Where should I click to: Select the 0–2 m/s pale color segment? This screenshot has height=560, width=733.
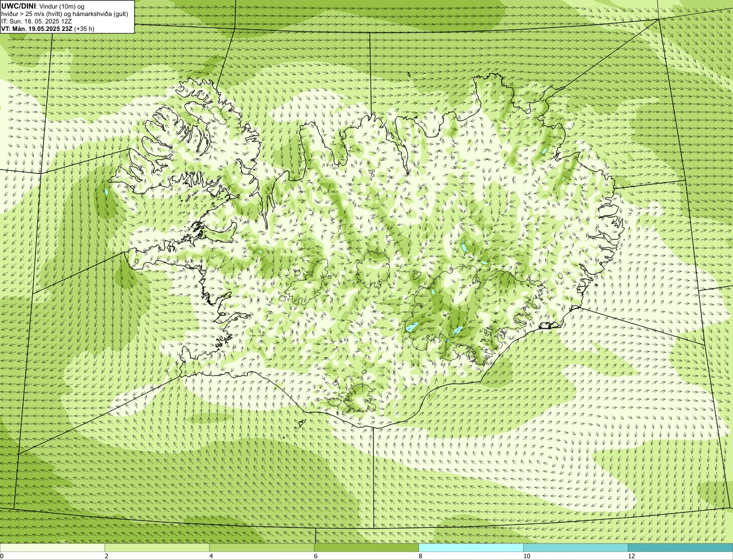coord(52,548)
